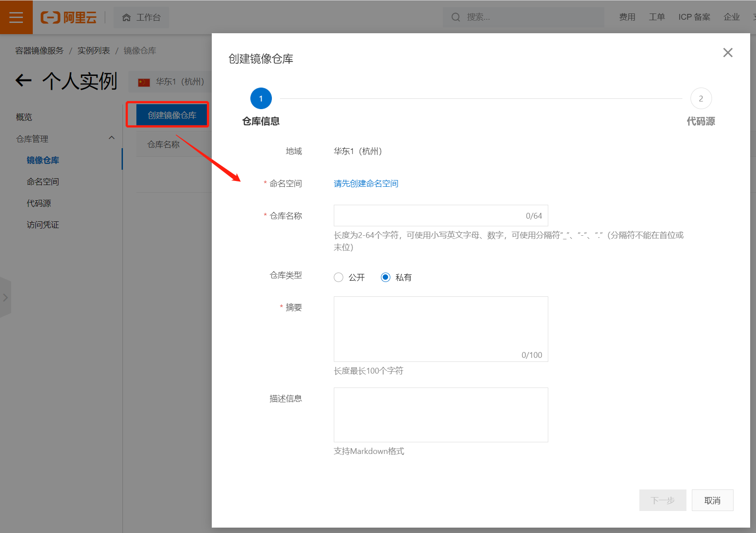Open the 费用 menu
Screen dimensions: 756x533
[x=627, y=17]
